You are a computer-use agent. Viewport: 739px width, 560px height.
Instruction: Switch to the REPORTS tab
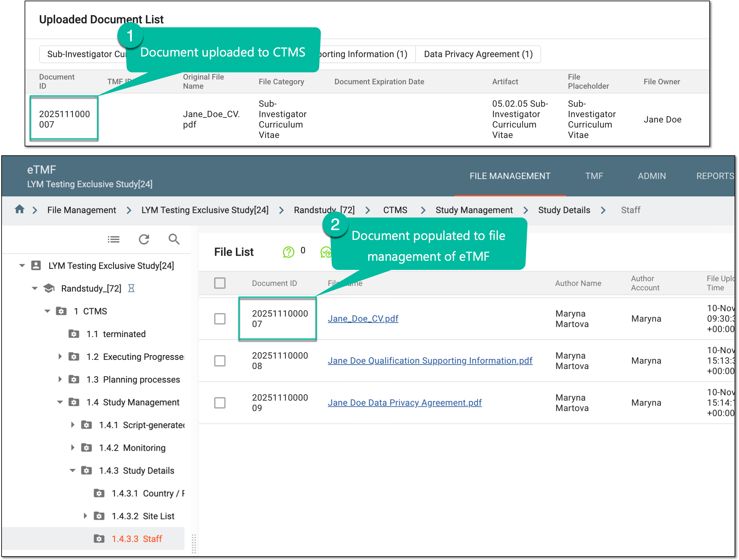tap(715, 176)
